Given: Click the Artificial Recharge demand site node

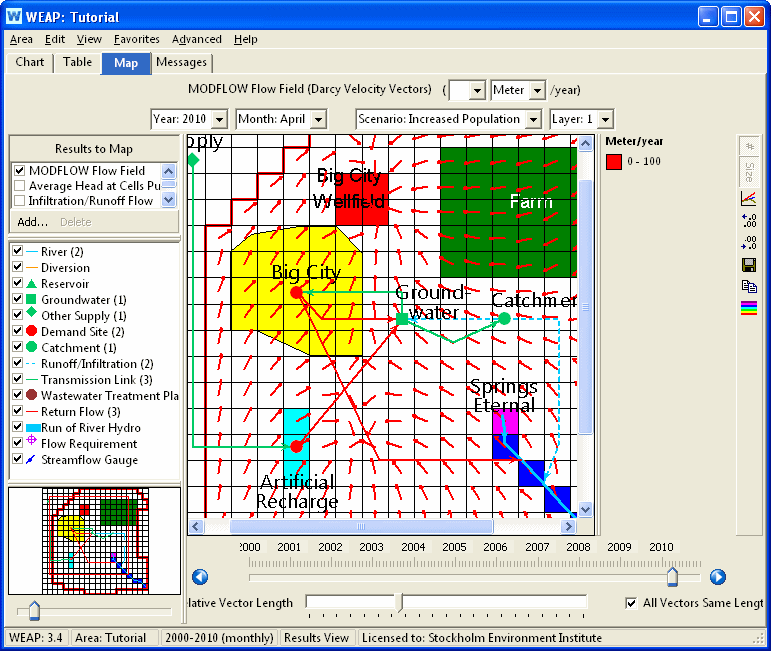Looking at the screenshot, I should [x=296, y=446].
